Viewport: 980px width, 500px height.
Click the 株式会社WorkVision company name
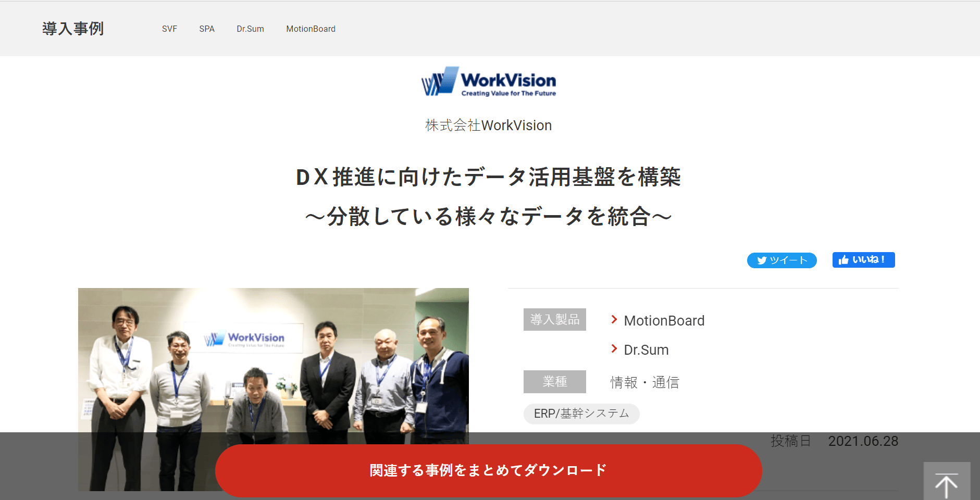[x=489, y=126]
